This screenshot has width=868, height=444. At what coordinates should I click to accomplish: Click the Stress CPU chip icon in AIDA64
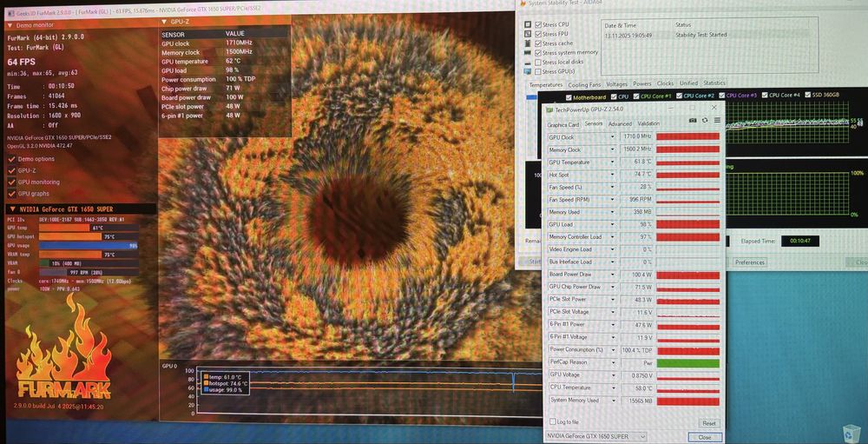pos(528,24)
